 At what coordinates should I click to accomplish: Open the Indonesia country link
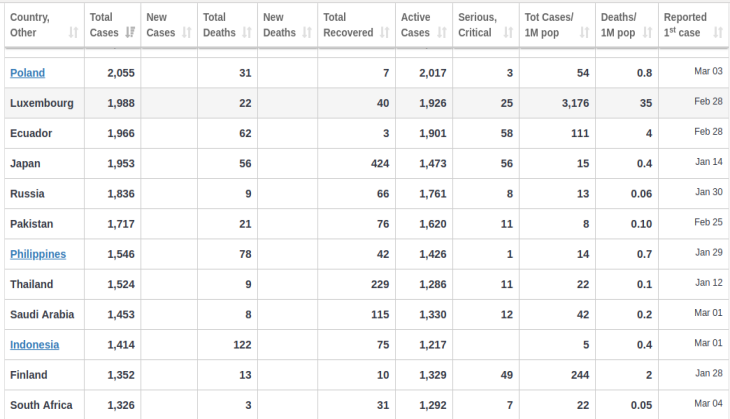click(x=34, y=345)
